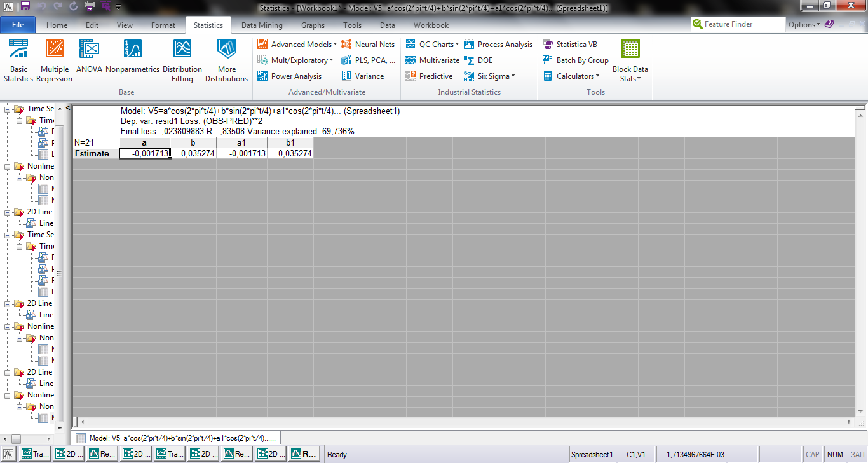868x463 pixels.
Task: Click the Neural Nets icon
Action: point(368,45)
